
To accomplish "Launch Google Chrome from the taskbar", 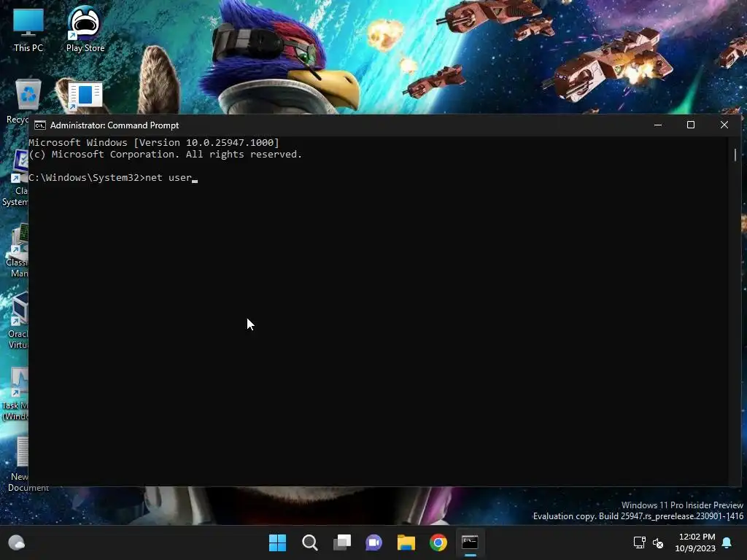I will coord(438,542).
